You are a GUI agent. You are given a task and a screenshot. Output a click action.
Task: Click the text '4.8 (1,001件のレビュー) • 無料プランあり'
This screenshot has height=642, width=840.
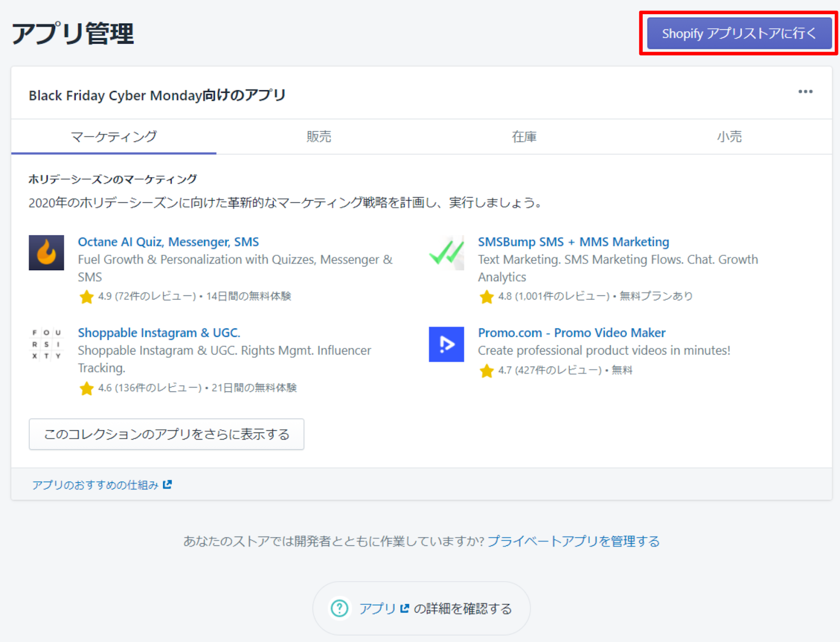pos(595,296)
